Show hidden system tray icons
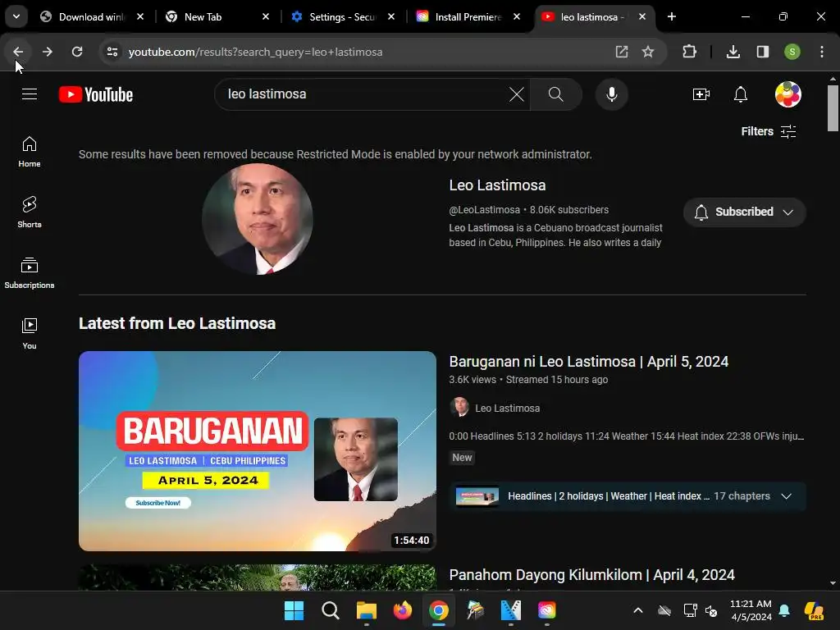The height and width of the screenshot is (630, 840). [637, 610]
